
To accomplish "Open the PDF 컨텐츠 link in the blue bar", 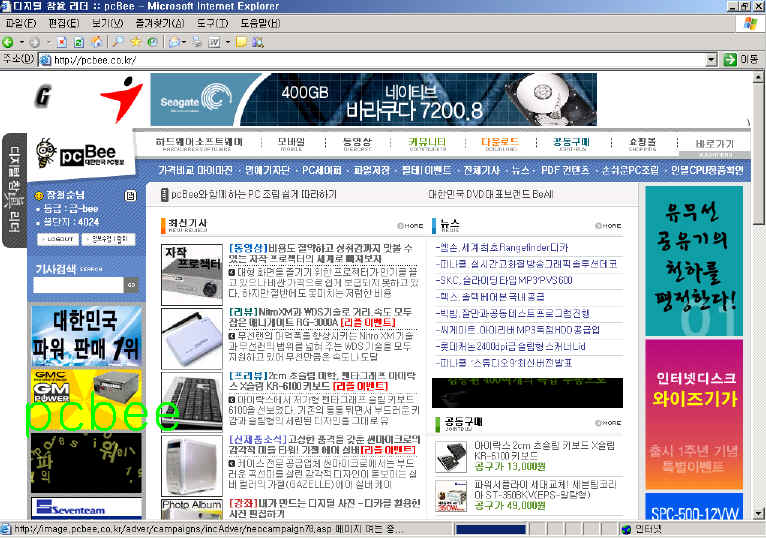I will coord(565,170).
